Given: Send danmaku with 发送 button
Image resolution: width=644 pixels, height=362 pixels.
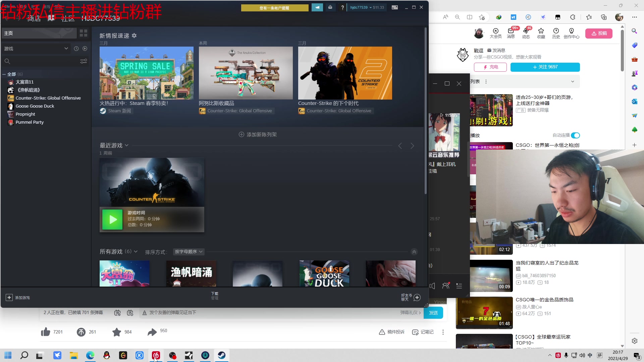Looking at the screenshot, I should [x=433, y=313].
